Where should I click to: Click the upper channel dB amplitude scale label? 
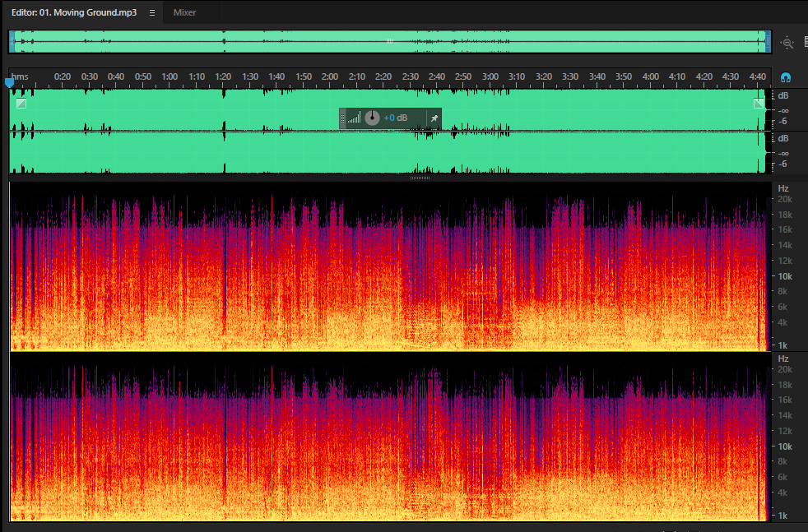783,95
